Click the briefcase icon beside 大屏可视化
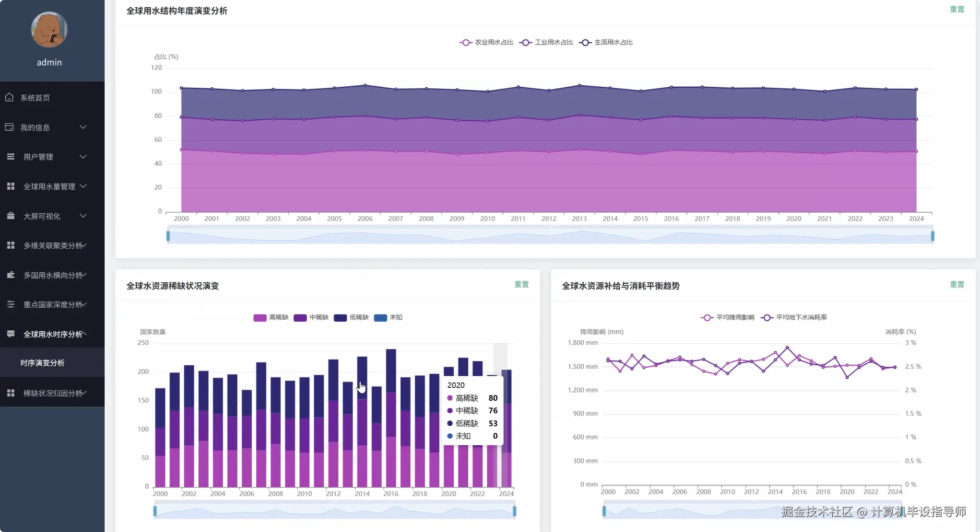Viewport: 980px width, 532px height. pos(11,216)
